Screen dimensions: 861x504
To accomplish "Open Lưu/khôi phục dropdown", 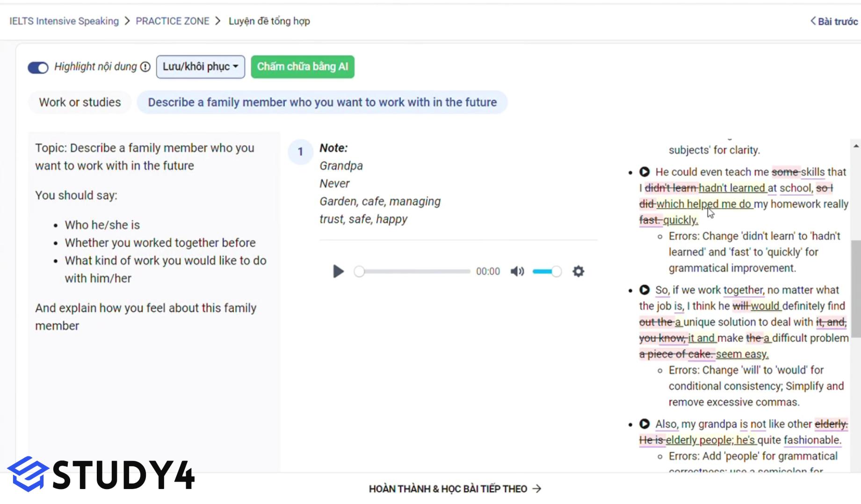I will (200, 67).
